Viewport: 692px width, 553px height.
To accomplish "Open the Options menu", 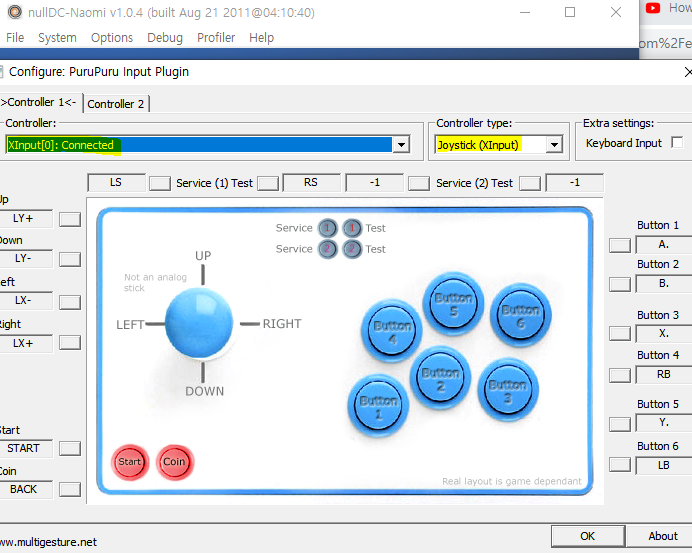I will [112, 38].
